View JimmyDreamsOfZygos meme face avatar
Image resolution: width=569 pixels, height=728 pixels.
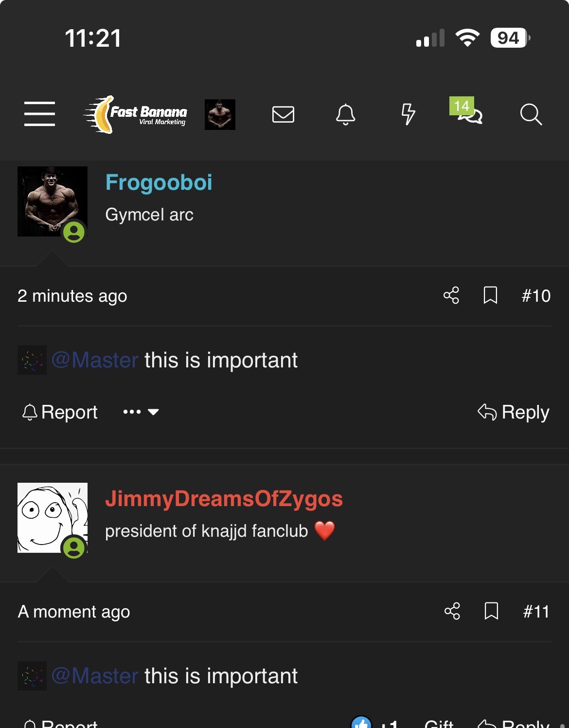pos(53,518)
